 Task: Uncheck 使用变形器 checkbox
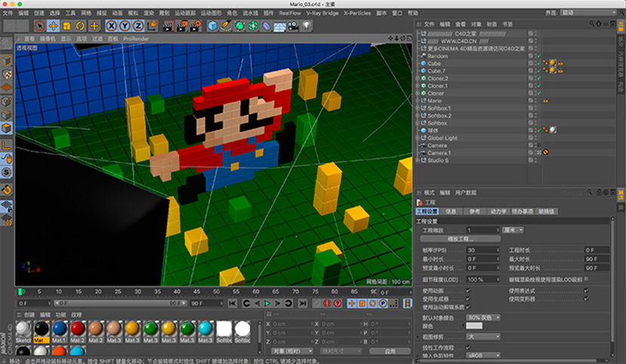586,298
